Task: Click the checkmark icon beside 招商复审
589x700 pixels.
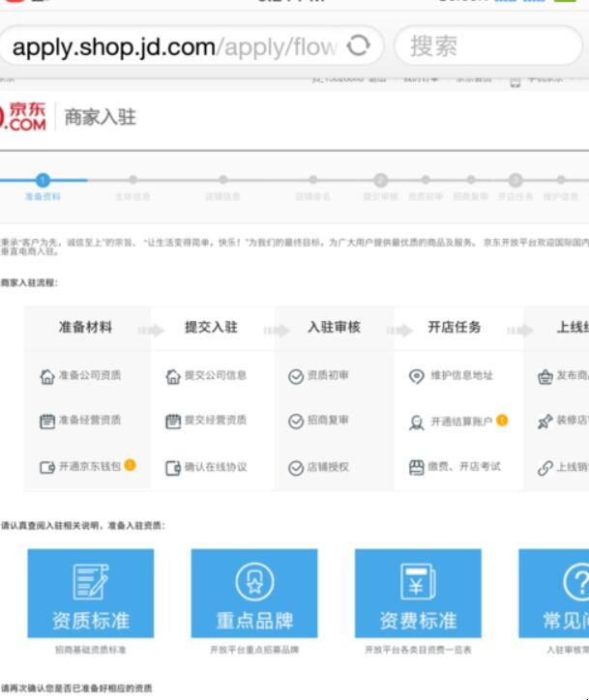Action: [x=296, y=421]
